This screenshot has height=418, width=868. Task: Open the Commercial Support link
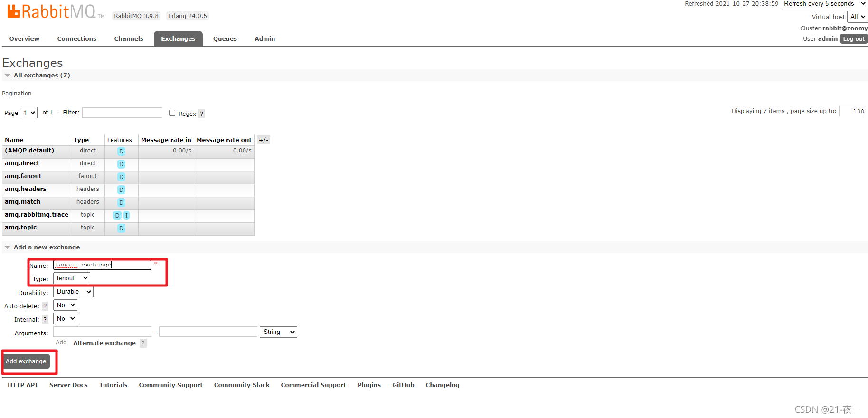tap(313, 385)
